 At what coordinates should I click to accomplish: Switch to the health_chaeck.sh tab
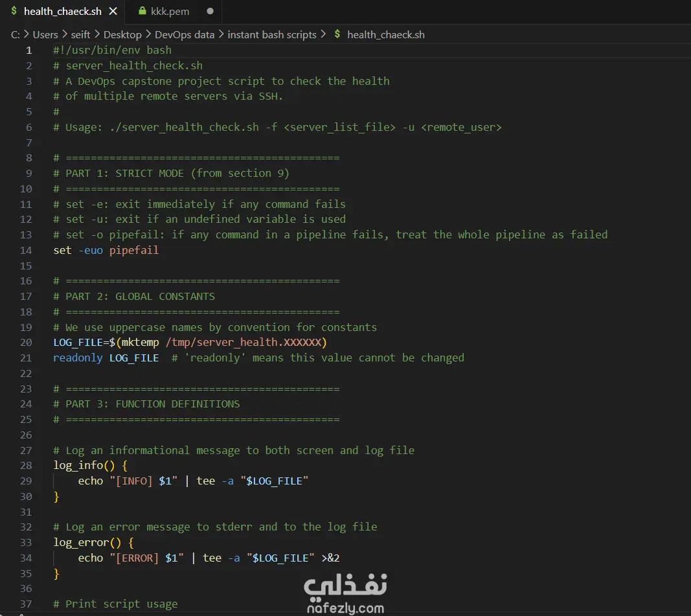pos(62,12)
